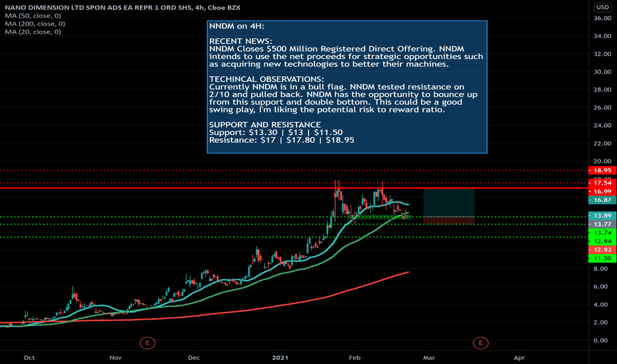This screenshot has width=617, height=364.
Task: Click the 'SUPPORT AND RESISTANCE' heading
Action: coord(265,124)
